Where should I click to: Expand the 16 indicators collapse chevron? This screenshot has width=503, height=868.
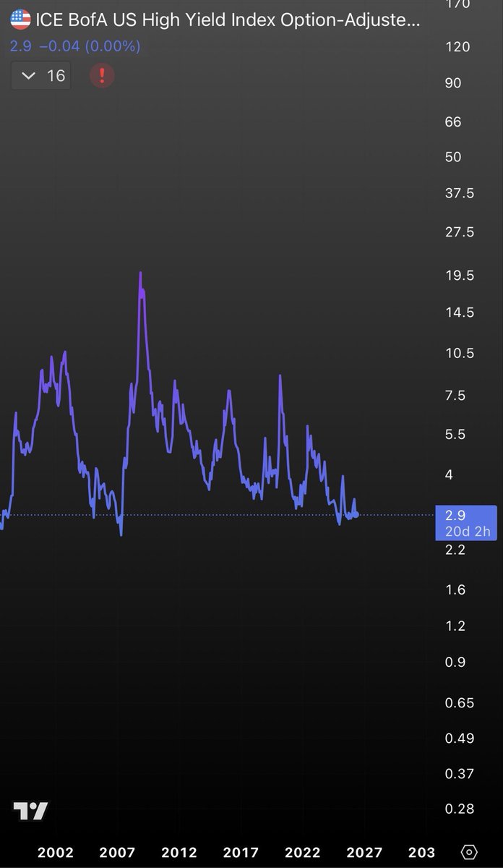pos(30,76)
